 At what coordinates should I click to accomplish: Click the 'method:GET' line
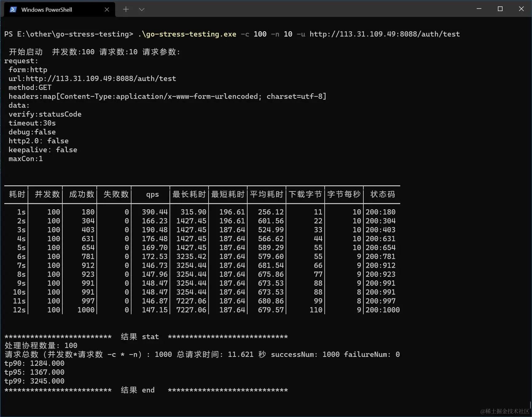coord(30,87)
